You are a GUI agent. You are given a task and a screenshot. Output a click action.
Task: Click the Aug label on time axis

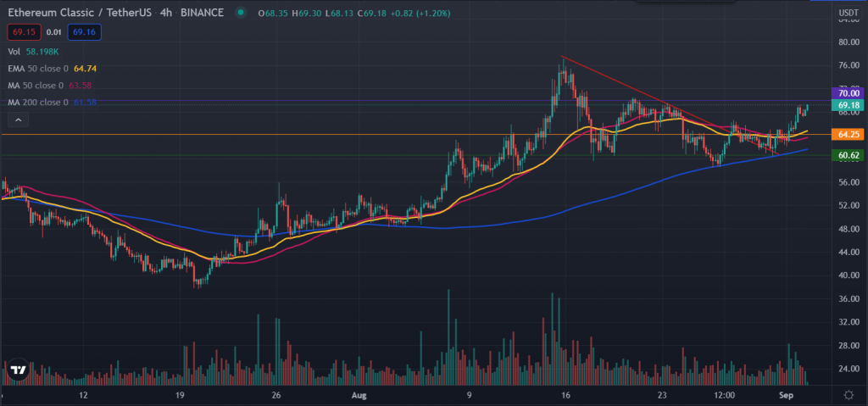pyautogui.click(x=359, y=396)
